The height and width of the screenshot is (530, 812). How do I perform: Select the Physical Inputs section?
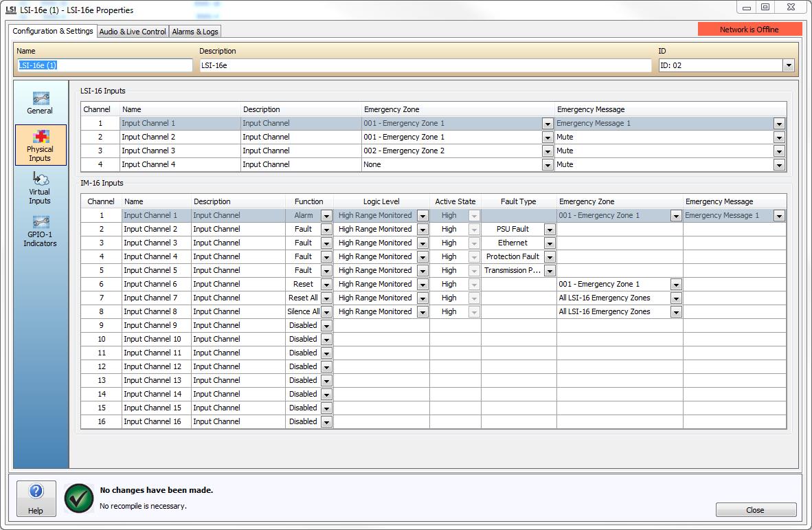coord(41,145)
